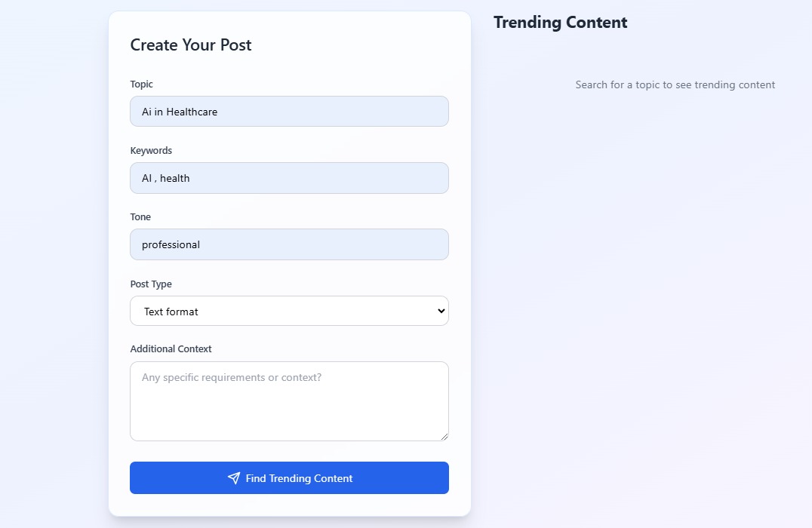This screenshot has width=812, height=528.
Task: Click the paper plane icon on the submit button
Action: pyautogui.click(x=234, y=478)
